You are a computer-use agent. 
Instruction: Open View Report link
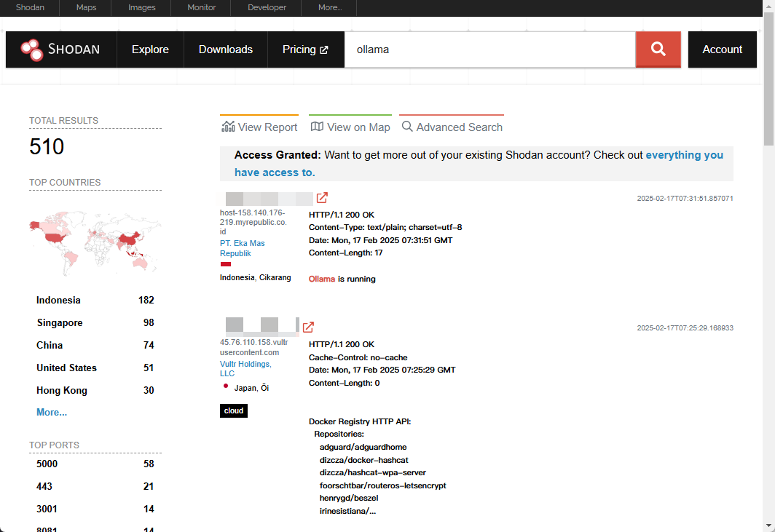259,127
